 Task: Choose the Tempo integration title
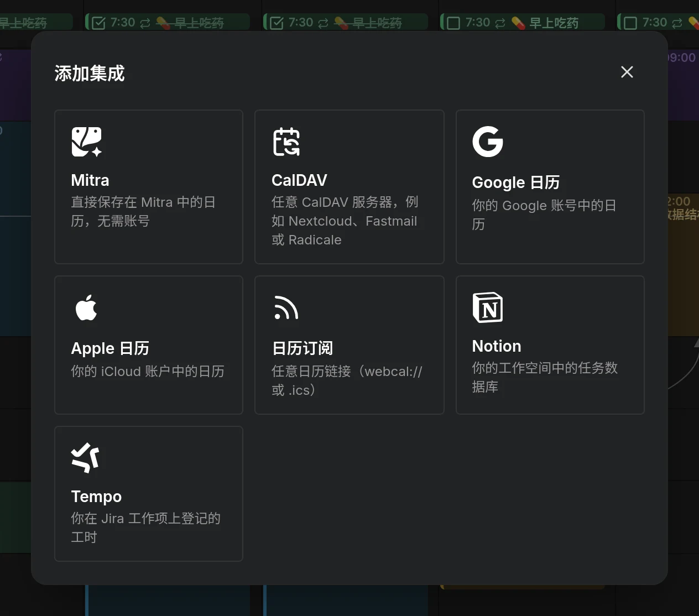tap(96, 497)
